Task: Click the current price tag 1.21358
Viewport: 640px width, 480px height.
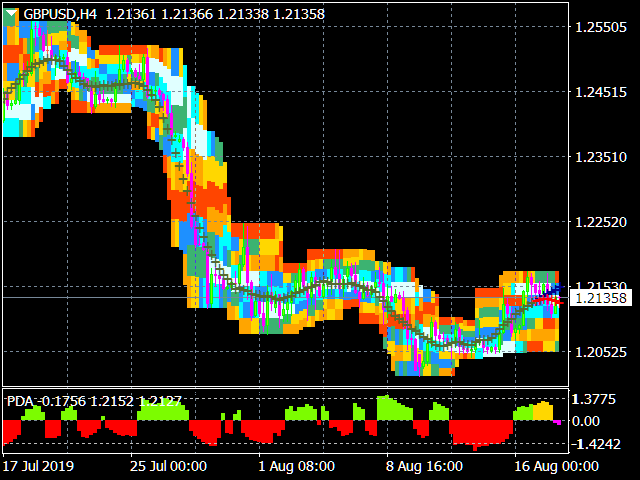Action: (x=600, y=298)
